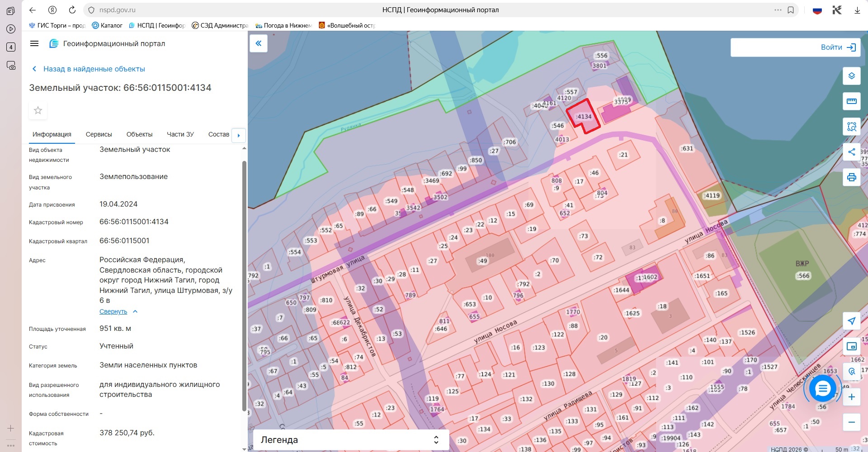Open the map layers tool
The image size is (868, 452).
(851, 76)
